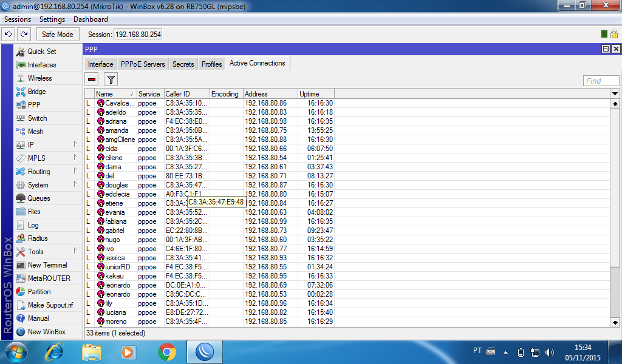Image resolution: width=622 pixels, height=364 pixels.
Task: Click the padlock icon at top right
Action: point(614,34)
